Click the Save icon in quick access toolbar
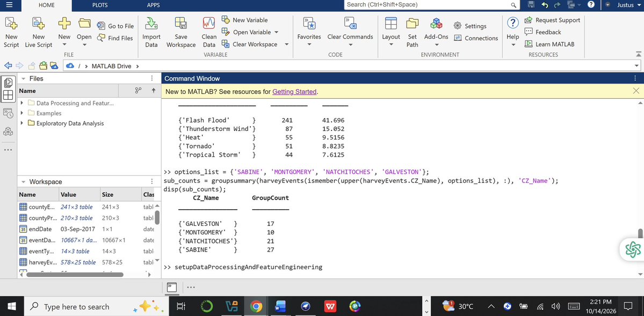This screenshot has width=644, height=316. coord(531,5)
